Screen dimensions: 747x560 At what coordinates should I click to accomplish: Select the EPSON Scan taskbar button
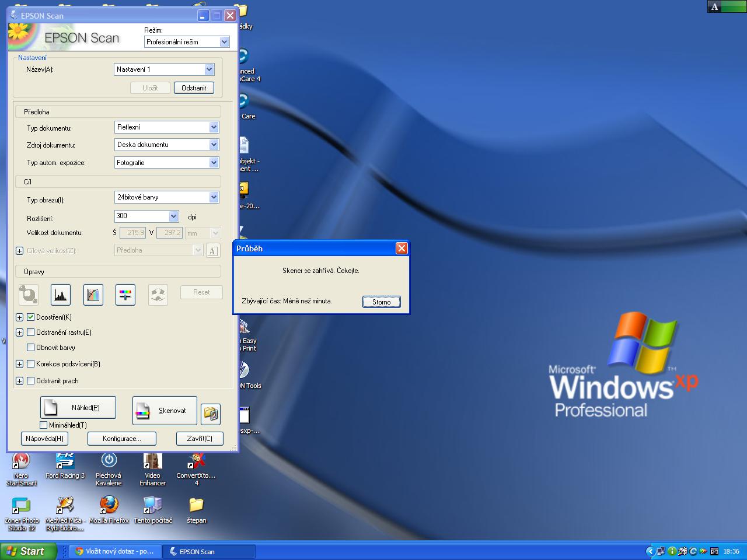tap(208, 551)
